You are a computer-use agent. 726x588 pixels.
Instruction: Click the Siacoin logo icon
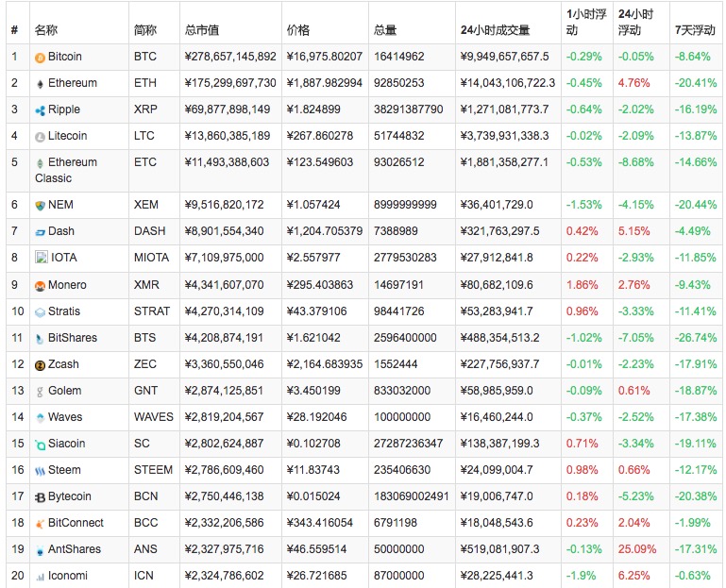(x=40, y=444)
